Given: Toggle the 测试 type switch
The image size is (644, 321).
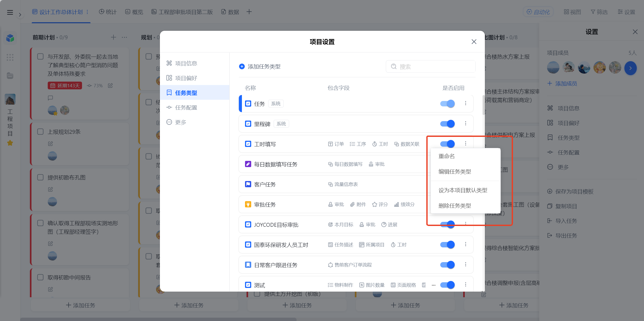Looking at the screenshot, I should (447, 285).
